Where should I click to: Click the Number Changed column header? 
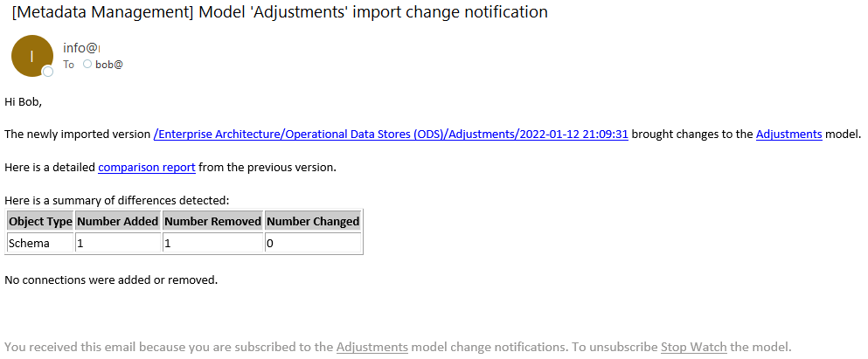coord(313,221)
